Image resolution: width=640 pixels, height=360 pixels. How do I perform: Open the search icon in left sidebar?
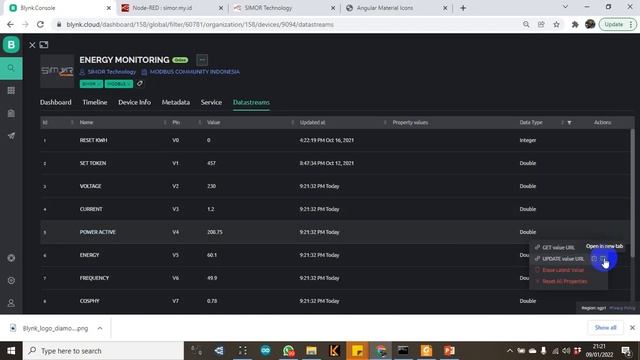pos(11,68)
